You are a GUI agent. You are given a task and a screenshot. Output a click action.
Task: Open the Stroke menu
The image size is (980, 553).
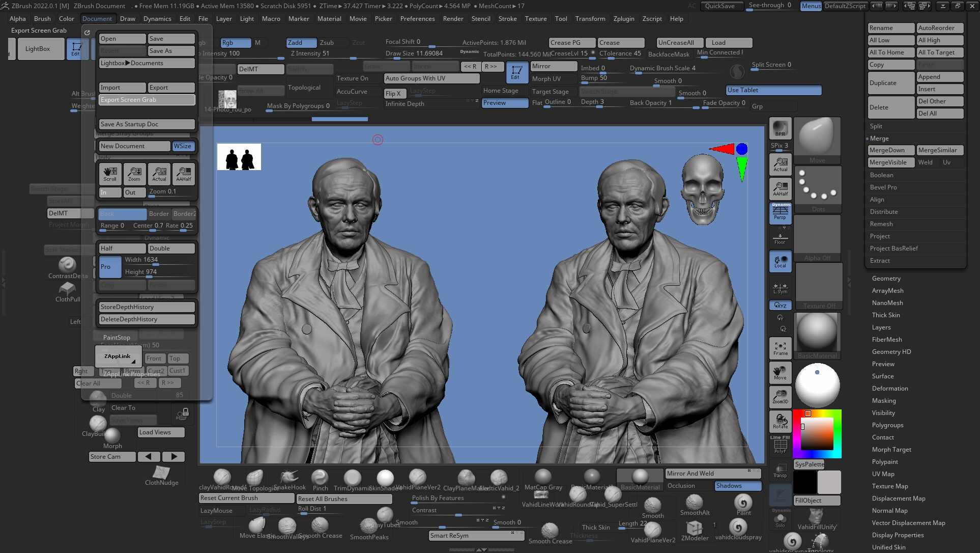507,19
